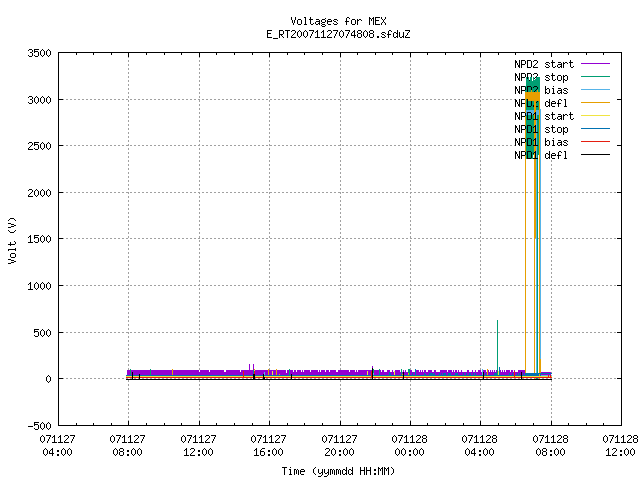
Task: Click the black NPD1 defl legend line
Action: [x=595, y=155]
